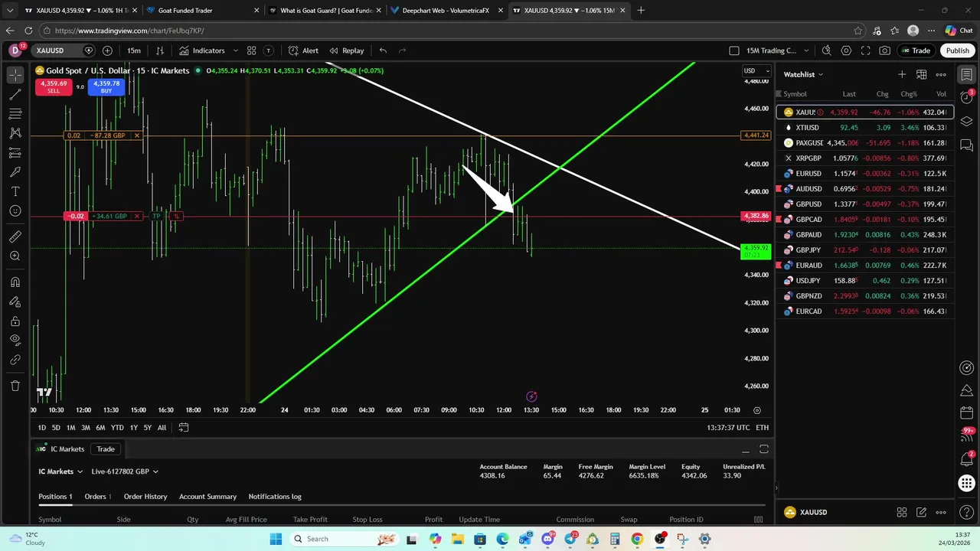Screen dimensions: 980x551
Task: Expand the IC Markets broker dropdown
Action: pos(60,471)
